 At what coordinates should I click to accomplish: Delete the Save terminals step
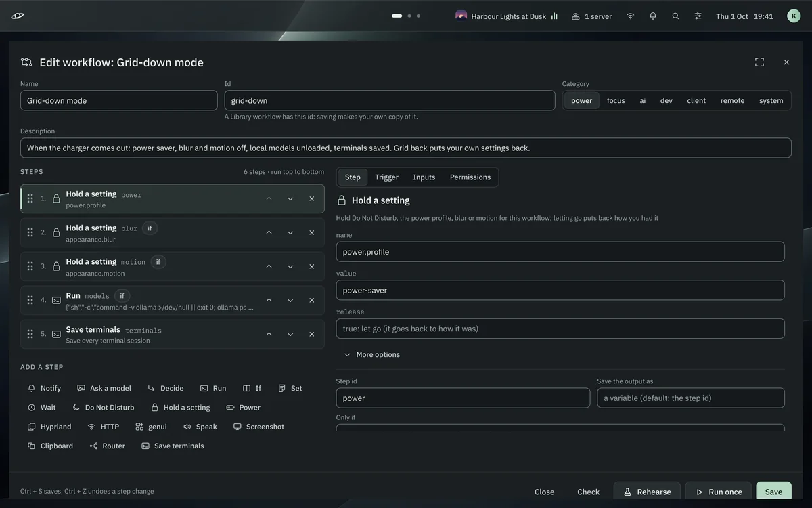click(x=312, y=334)
